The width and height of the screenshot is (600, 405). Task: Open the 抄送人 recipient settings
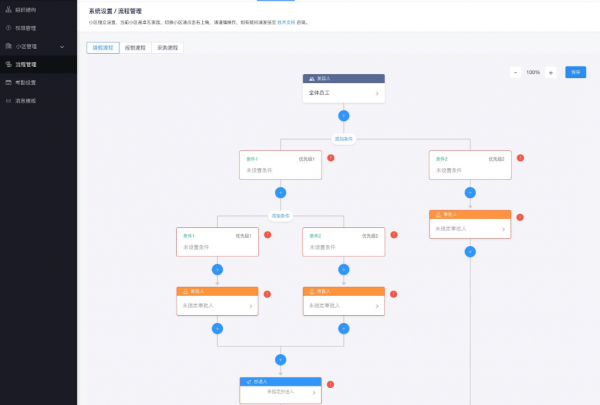coord(280,393)
